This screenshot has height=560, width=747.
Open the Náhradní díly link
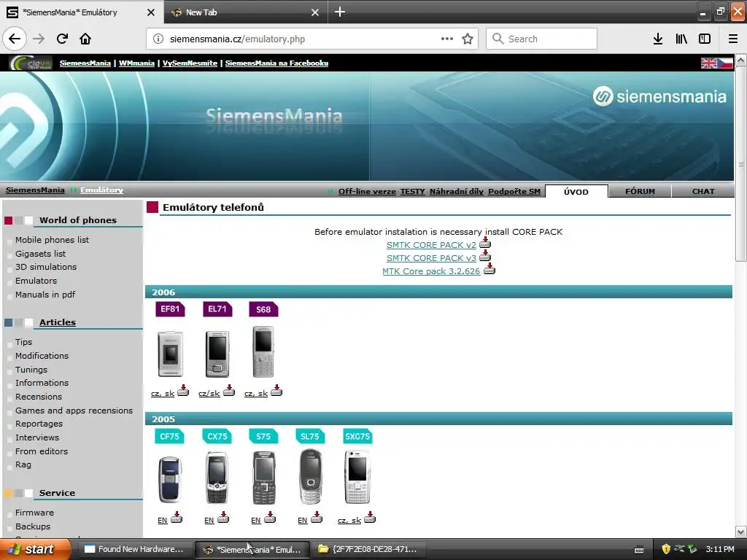coord(457,192)
